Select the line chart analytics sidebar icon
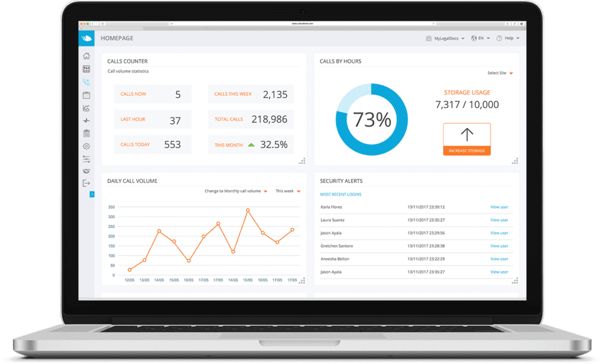The image size is (602, 364). click(x=86, y=108)
